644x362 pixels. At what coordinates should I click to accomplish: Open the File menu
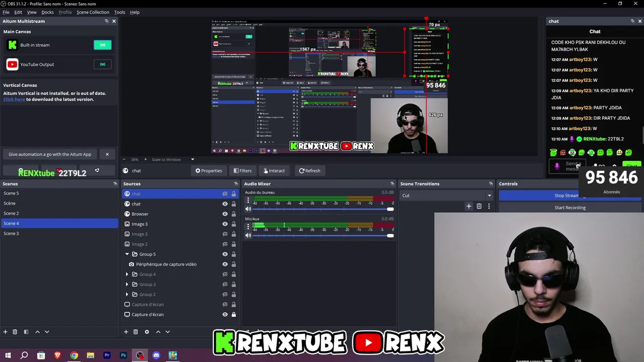click(x=6, y=12)
